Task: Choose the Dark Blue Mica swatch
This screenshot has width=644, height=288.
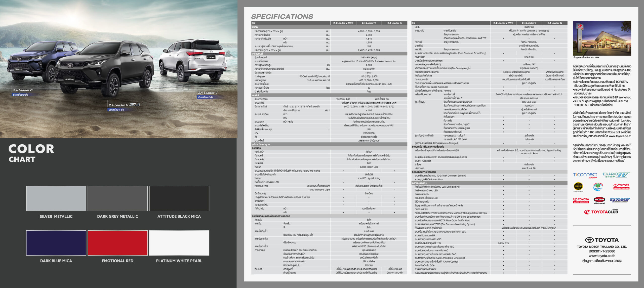Action: (x=56, y=243)
